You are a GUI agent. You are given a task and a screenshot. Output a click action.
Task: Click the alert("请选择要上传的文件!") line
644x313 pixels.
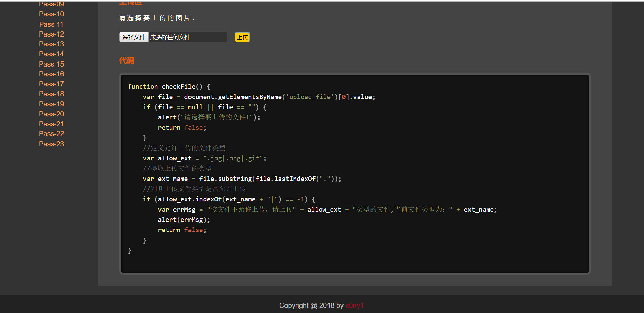click(209, 117)
